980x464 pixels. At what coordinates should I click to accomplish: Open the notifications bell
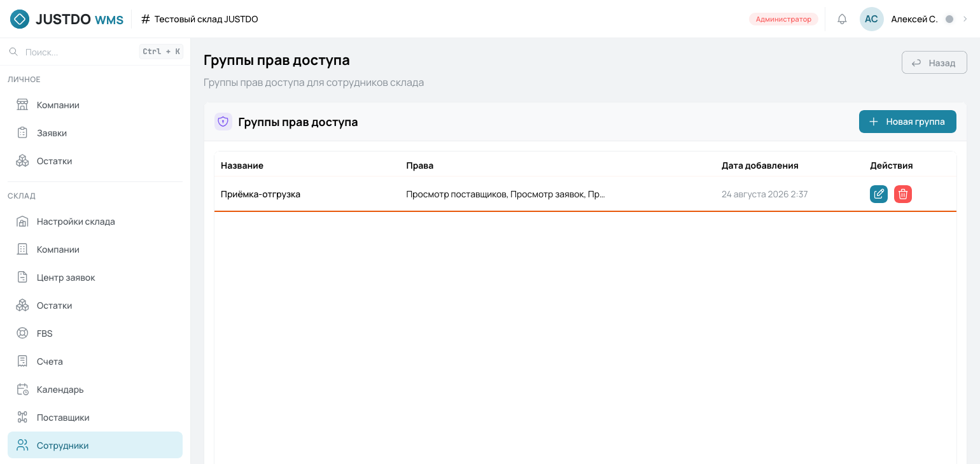pyautogui.click(x=842, y=19)
